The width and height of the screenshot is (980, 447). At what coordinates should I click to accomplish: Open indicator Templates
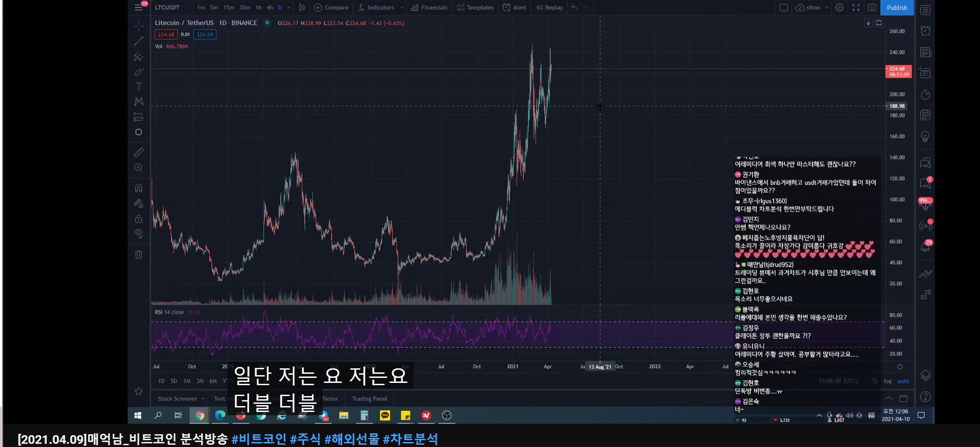[x=475, y=7]
